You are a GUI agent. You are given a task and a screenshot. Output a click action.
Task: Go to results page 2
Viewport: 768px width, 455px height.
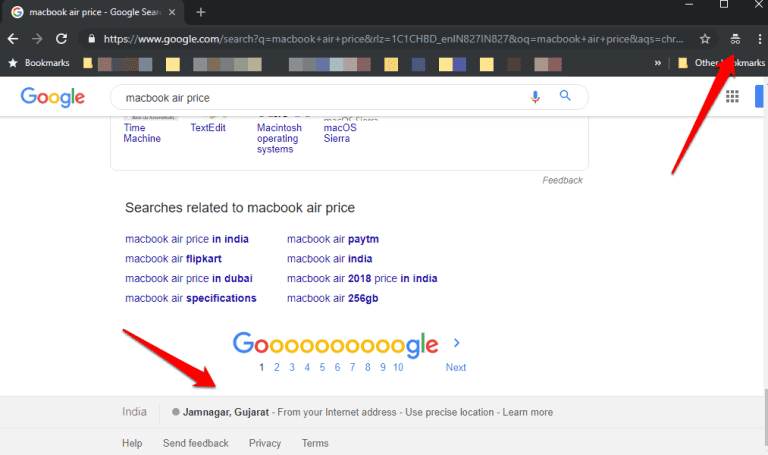(x=277, y=367)
